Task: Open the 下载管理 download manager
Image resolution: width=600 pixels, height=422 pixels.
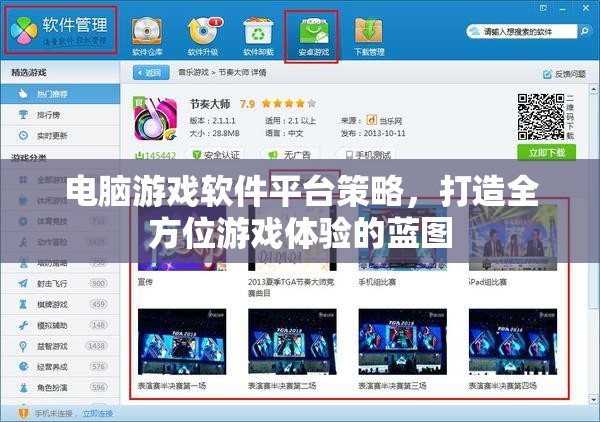Action: (x=369, y=37)
